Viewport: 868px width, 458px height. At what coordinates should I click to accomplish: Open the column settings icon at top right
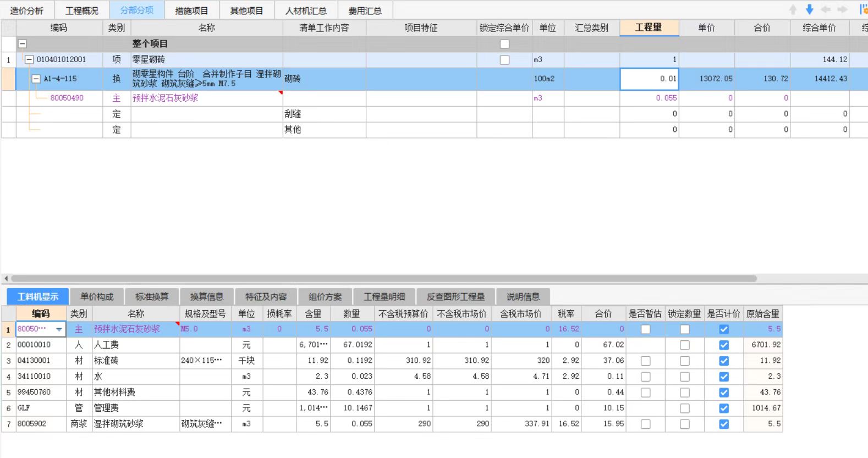(x=863, y=9)
